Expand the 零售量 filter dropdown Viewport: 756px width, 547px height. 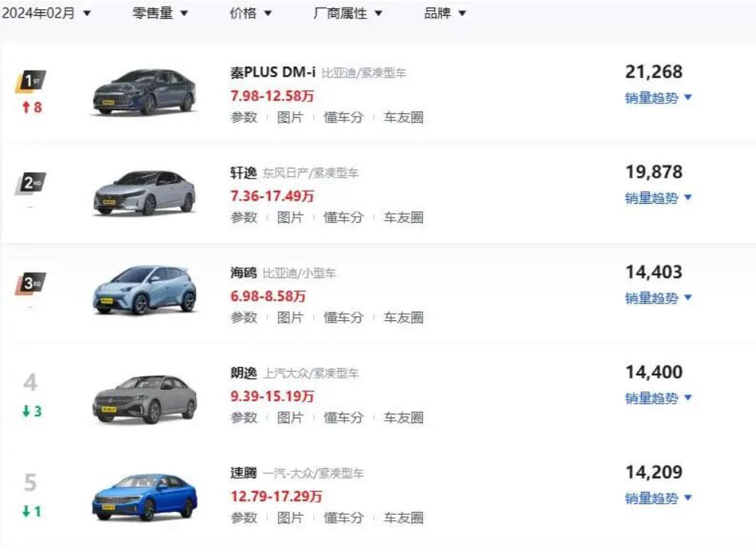[160, 14]
